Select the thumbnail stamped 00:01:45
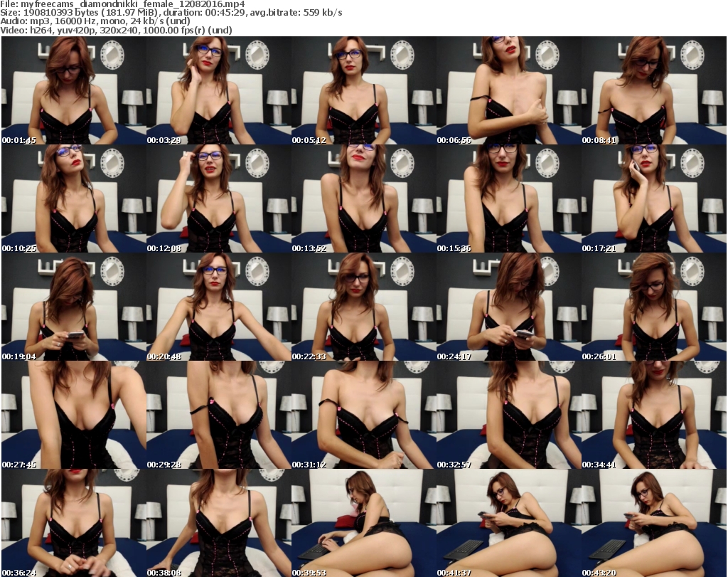This screenshot has height=577, width=728. coord(74,90)
